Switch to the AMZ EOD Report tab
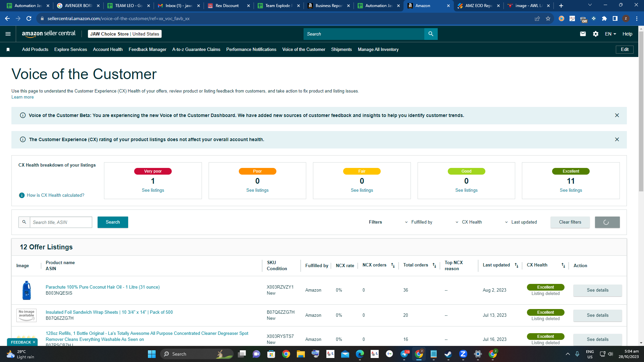644x362 pixels. click(479, 6)
